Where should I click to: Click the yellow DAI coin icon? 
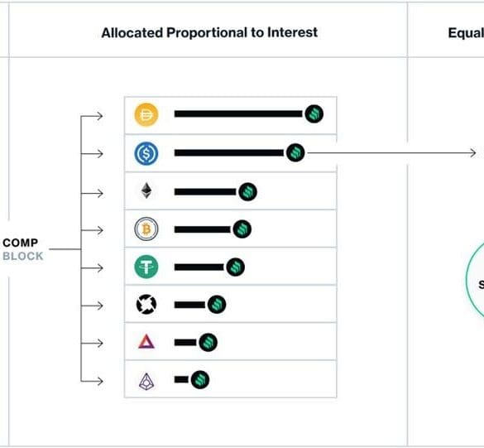point(146,115)
